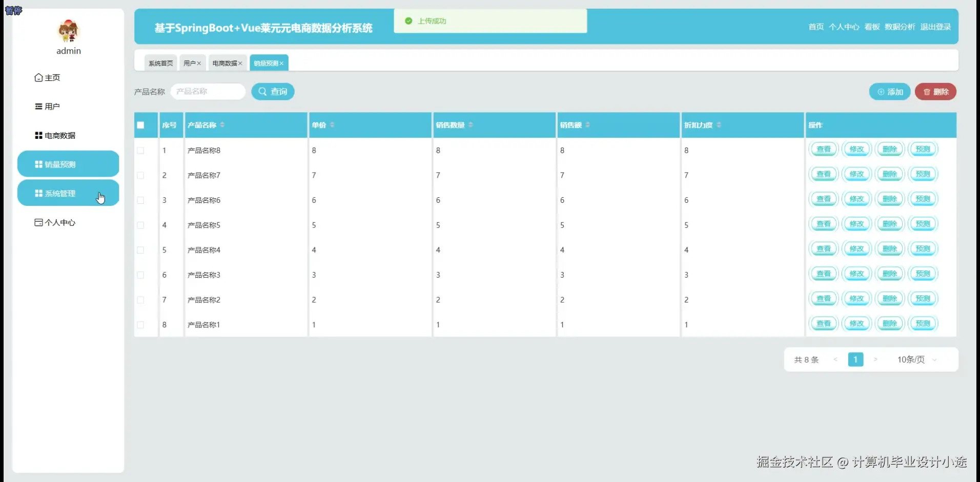Click 首页 link in the top header
The width and height of the screenshot is (980, 482).
(816, 27)
